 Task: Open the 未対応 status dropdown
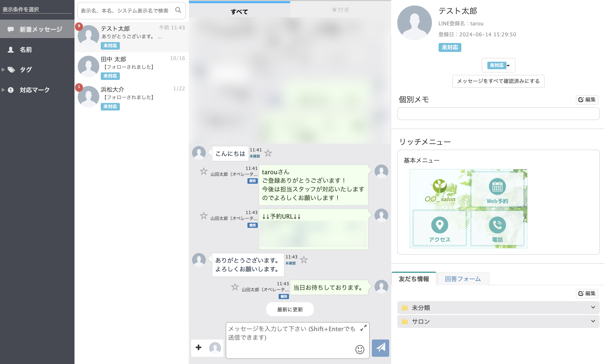tap(498, 65)
